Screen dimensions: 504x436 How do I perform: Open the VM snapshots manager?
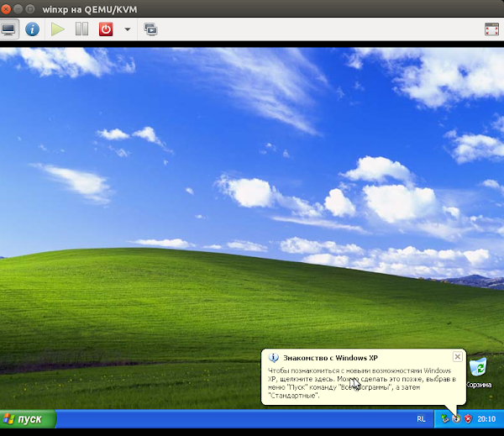coord(150,29)
